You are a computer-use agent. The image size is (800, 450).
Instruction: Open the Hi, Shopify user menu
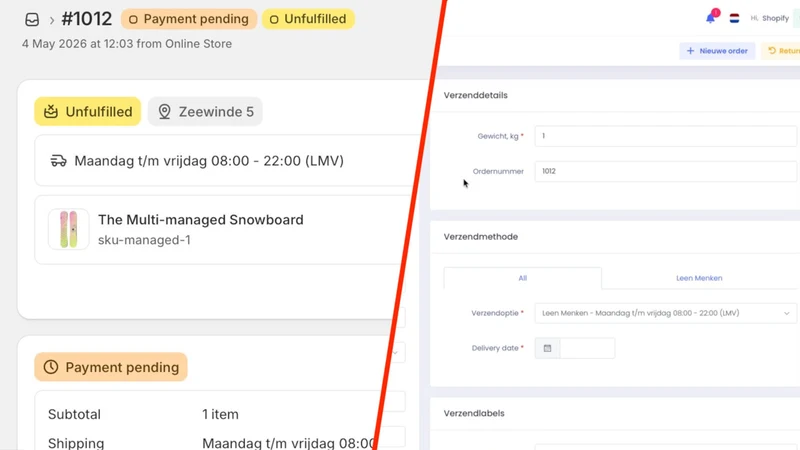coord(769,18)
